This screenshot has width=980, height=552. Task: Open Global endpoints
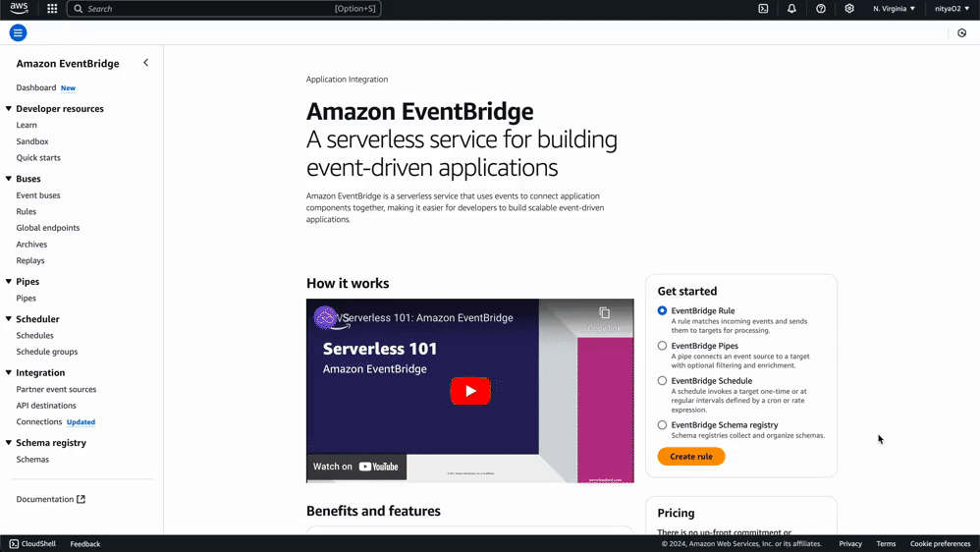click(48, 228)
